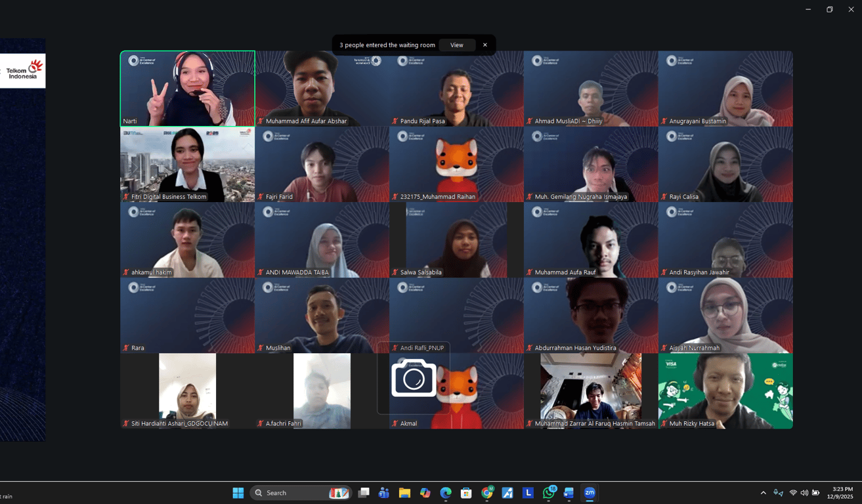Open Microsoft Edge from the taskbar
Viewport: 862px width, 504px height.
(x=446, y=493)
